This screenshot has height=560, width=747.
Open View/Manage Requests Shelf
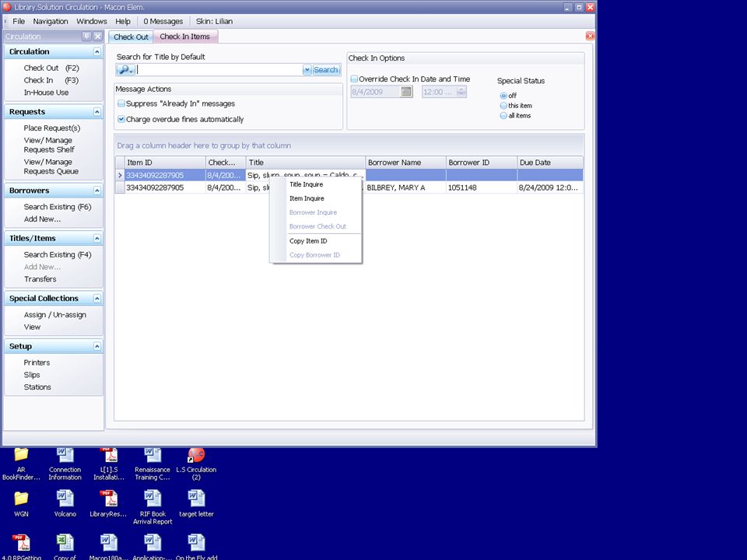[49, 145]
